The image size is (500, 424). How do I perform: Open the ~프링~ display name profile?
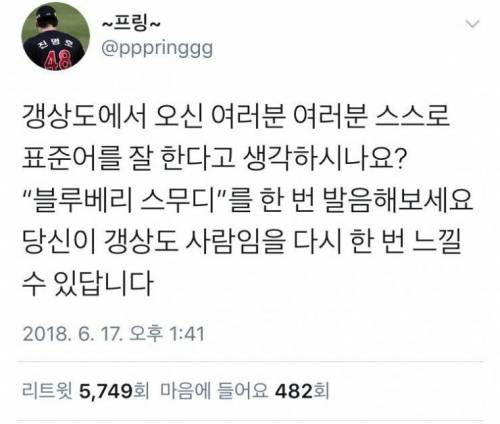coord(131,24)
